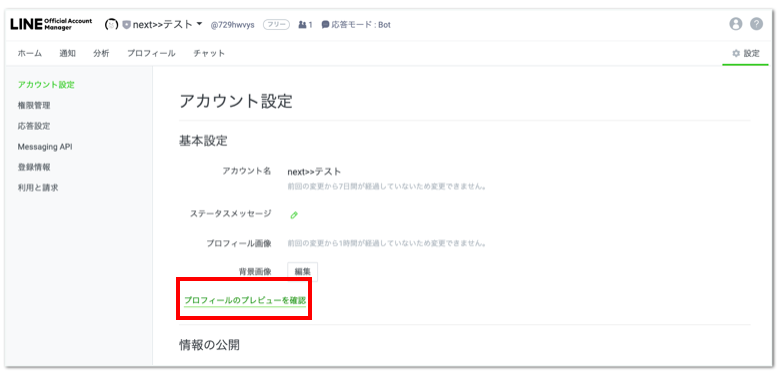Open the help question mark icon

[x=756, y=24]
